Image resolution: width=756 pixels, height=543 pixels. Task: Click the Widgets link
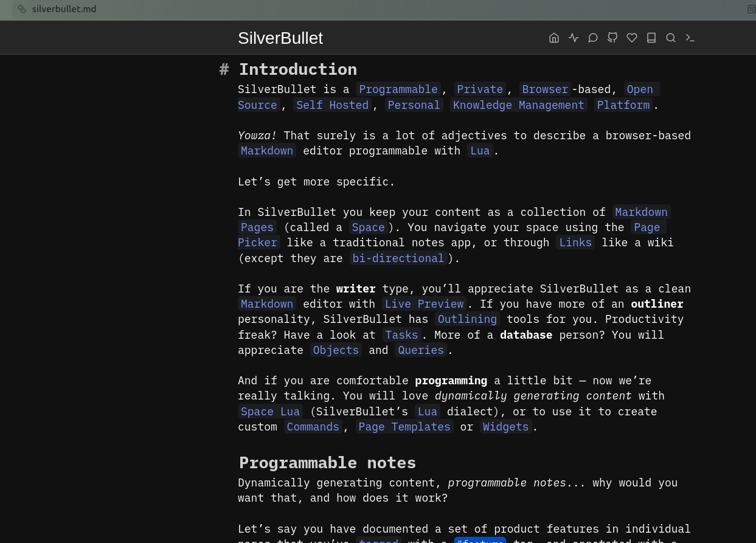coord(505,427)
